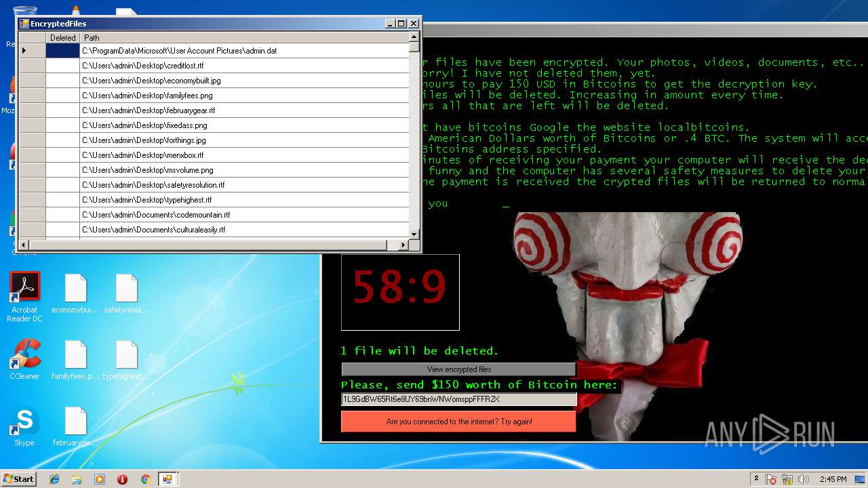Click the horizontal scrollbar right arrow in EncryptedFiles

coord(403,245)
